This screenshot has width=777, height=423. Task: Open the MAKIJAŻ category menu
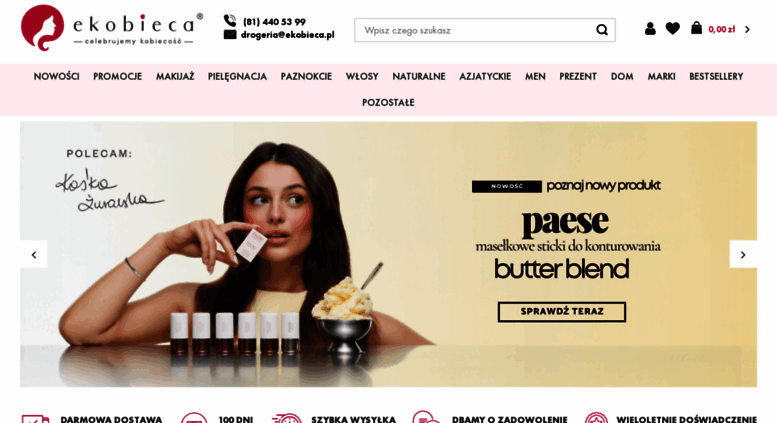(x=175, y=76)
